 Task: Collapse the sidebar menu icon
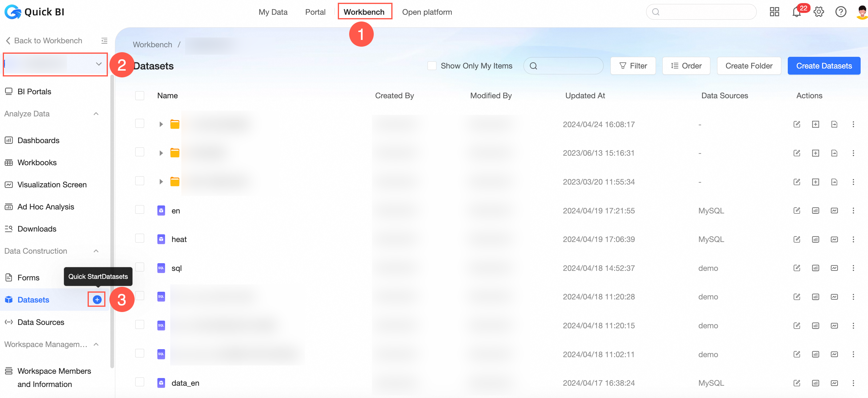[105, 41]
